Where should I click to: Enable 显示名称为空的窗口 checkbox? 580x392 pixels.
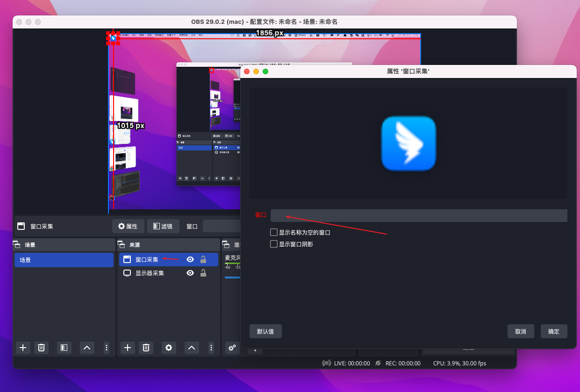point(274,232)
